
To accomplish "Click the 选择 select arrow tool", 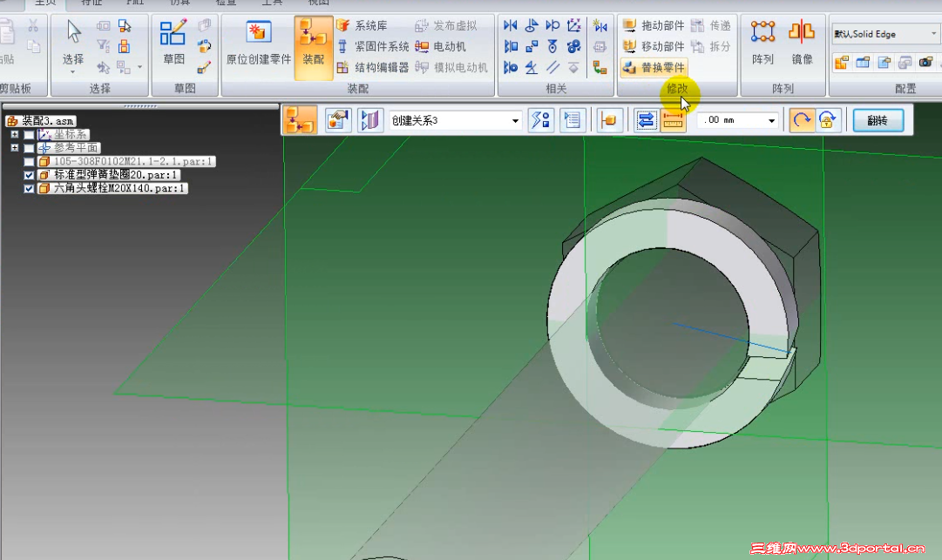I will coord(73,42).
